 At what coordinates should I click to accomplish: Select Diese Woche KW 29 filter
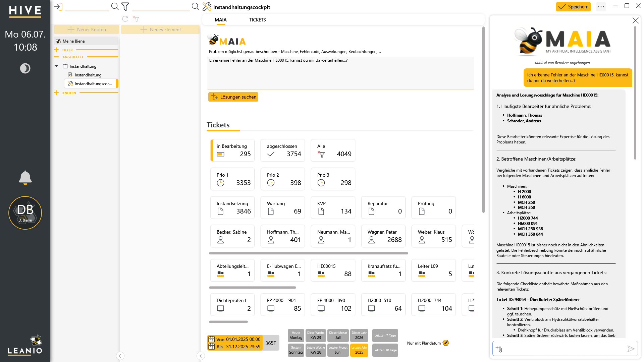(x=316, y=335)
